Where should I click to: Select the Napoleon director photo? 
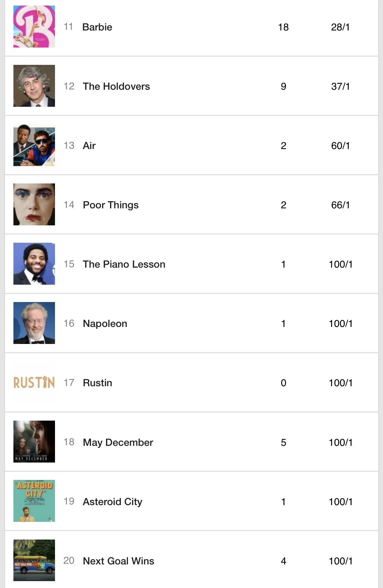pyautogui.click(x=34, y=323)
